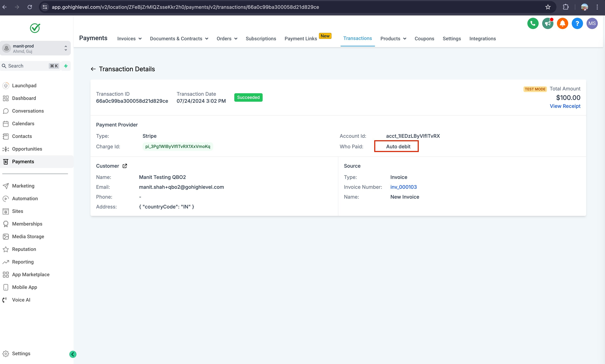
Task: Open the manit-prod account switcher
Action: click(x=35, y=48)
